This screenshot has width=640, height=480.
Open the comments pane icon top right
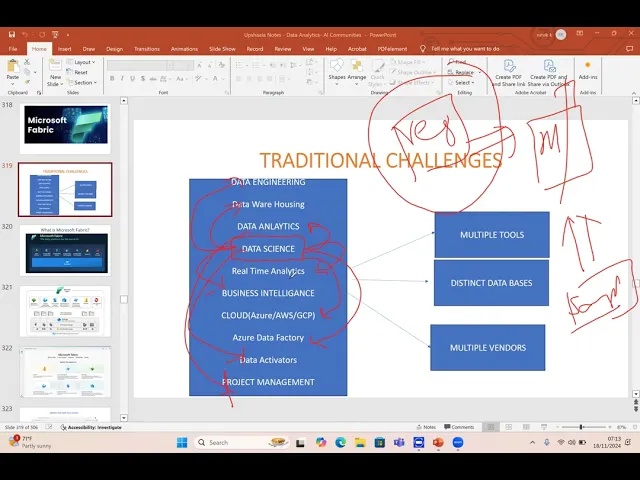[629, 49]
